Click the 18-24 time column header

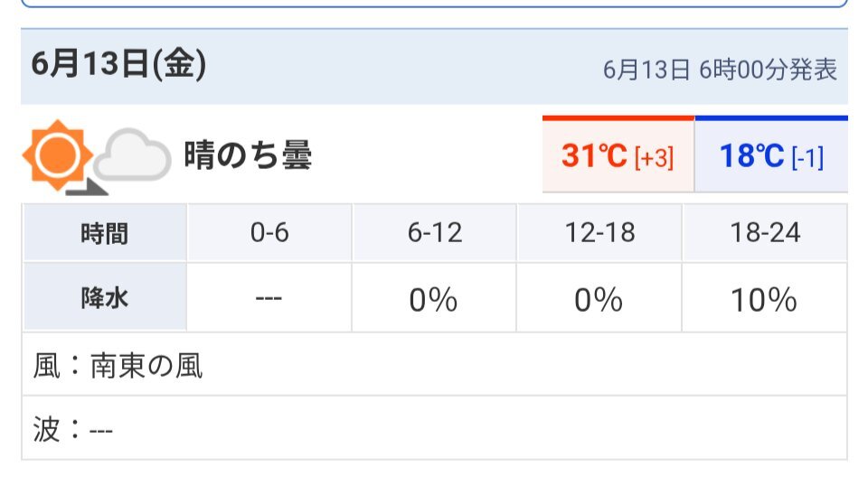[765, 233]
